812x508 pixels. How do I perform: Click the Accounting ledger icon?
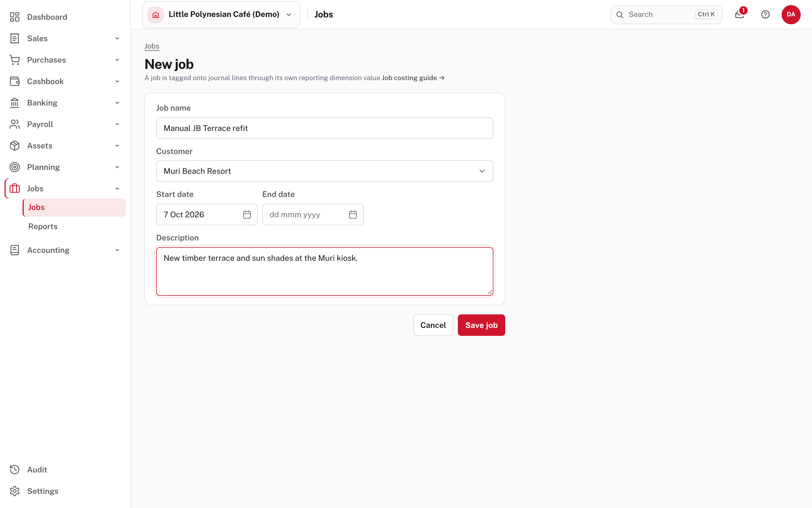[x=14, y=250]
